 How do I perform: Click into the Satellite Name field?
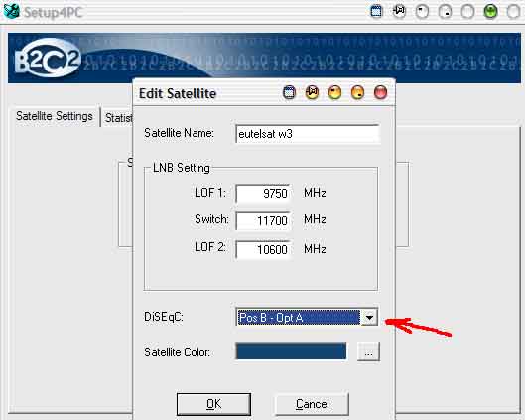pyautogui.click(x=308, y=134)
